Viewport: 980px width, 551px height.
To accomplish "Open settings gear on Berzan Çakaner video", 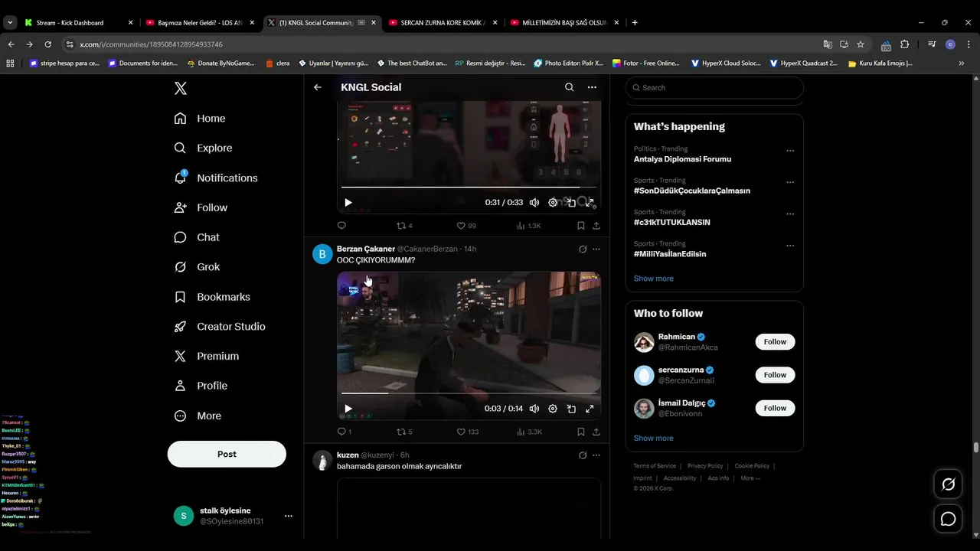I will [x=553, y=409].
